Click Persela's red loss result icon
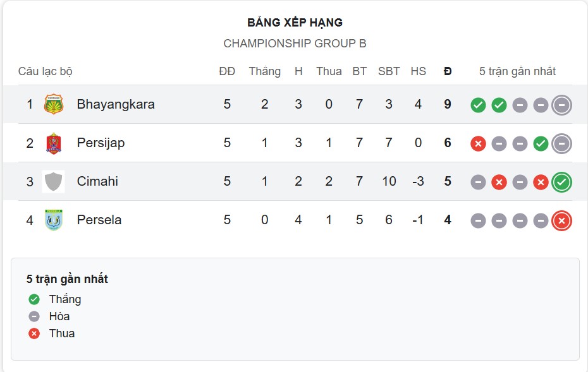 [x=560, y=221]
